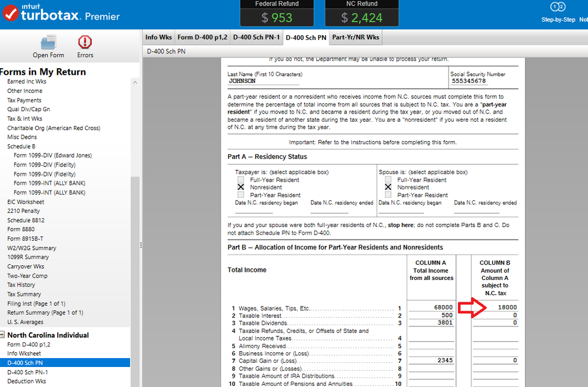This screenshot has width=588, height=387.
Task: Edit wages Column B field showing 18000
Action: [495, 308]
